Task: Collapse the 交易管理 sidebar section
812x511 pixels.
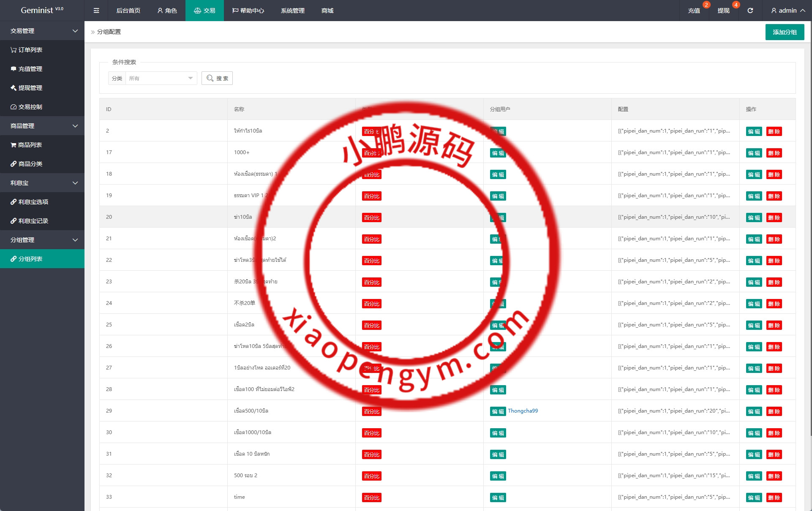Action: (42, 31)
